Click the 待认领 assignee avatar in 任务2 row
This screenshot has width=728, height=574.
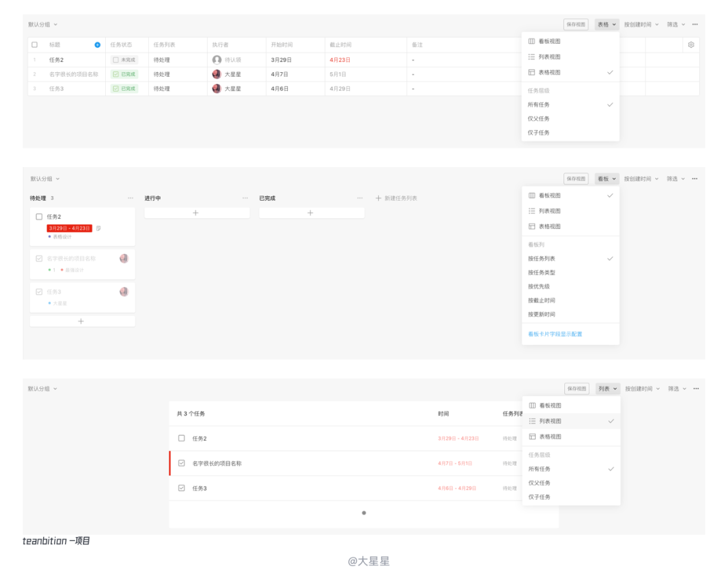pos(217,60)
